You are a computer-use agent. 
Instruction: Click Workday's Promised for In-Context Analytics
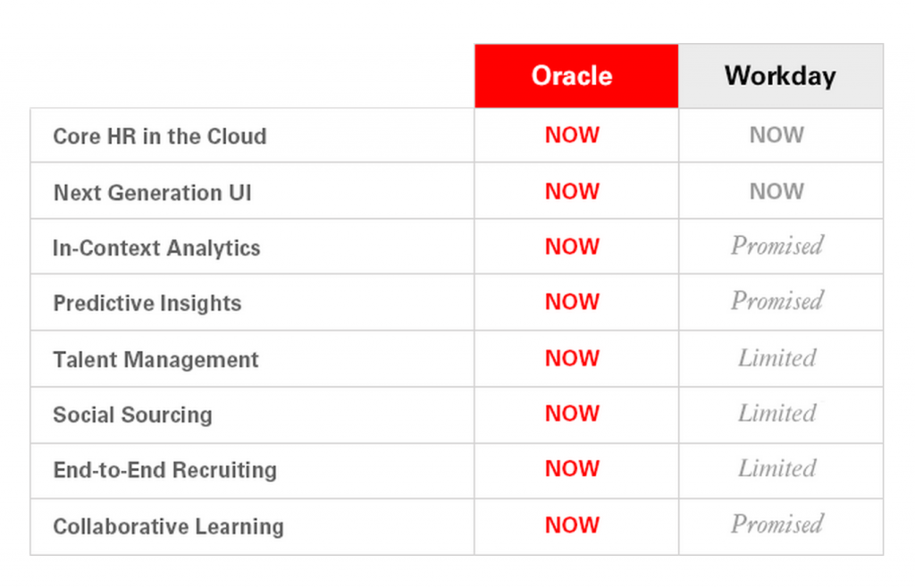click(776, 247)
